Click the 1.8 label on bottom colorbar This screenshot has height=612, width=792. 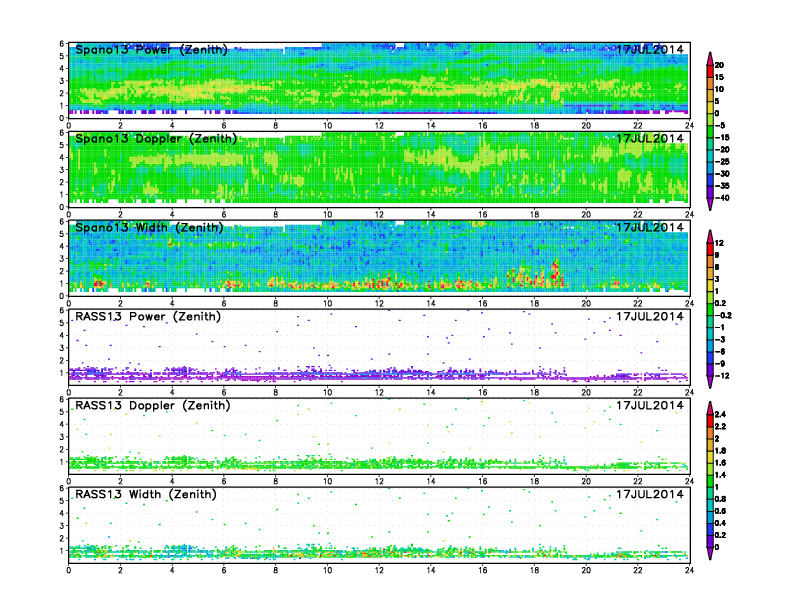click(721, 451)
